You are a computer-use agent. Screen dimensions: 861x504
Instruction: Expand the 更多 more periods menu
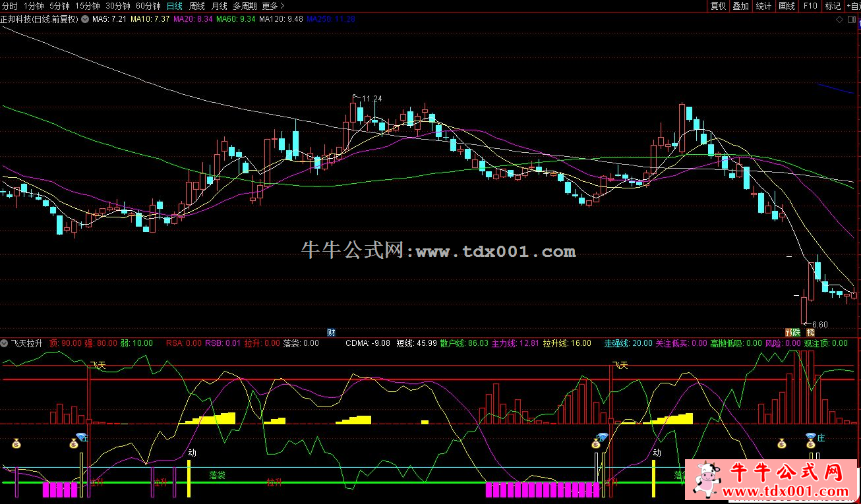[273, 6]
